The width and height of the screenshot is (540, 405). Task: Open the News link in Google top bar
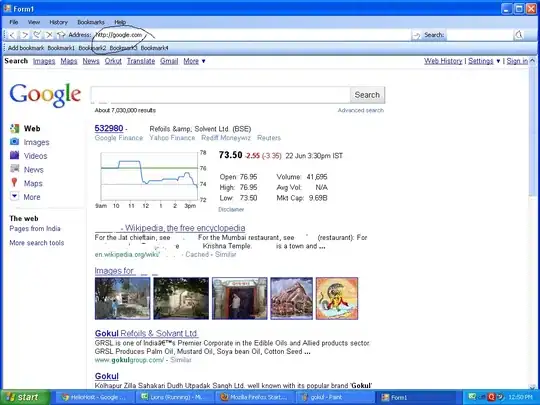[x=91, y=61]
